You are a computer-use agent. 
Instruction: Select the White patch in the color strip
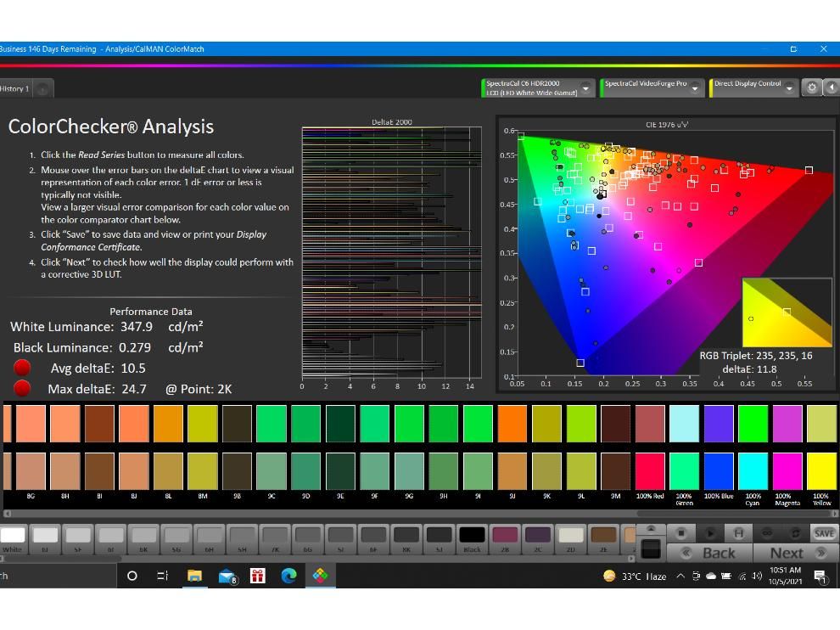coord(13,535)
